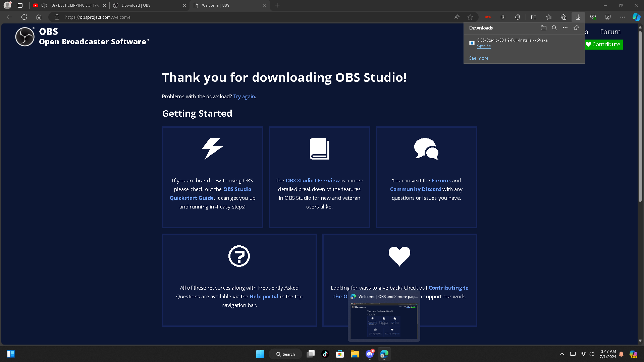
Task: Open the Help portal link
Action: tap(264, 297)
